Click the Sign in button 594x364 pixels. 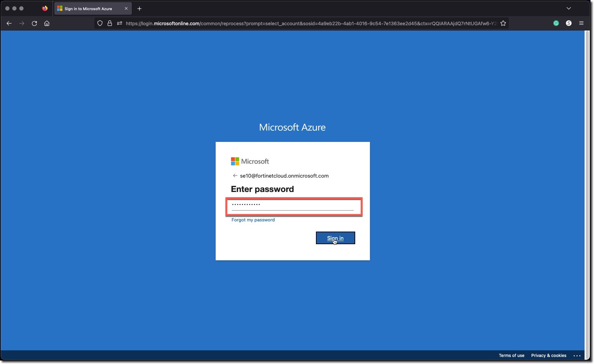(x=336, y=238)
